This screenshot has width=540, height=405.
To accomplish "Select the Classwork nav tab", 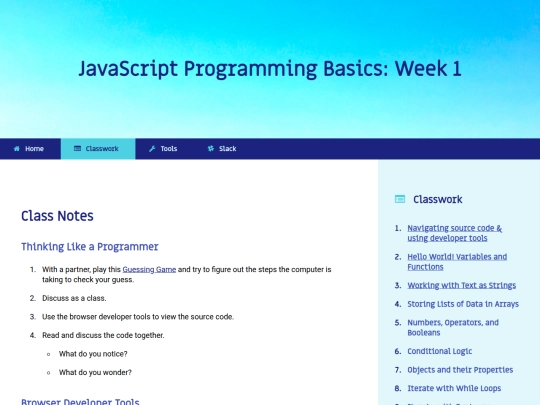I will 98,149.
